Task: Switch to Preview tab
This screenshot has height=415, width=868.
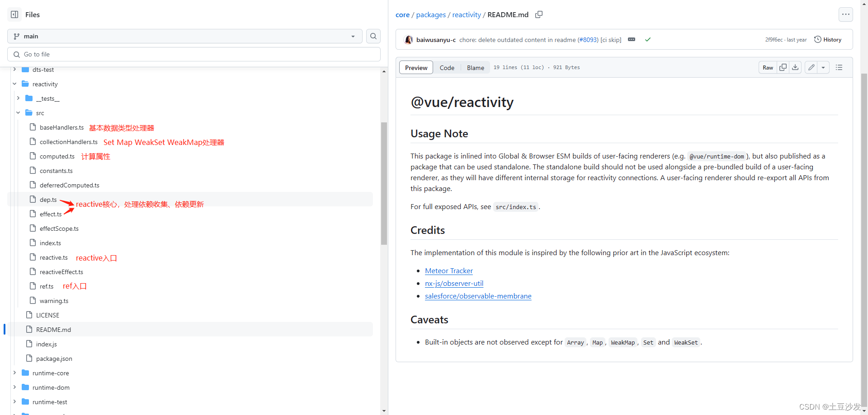Action: tap(416, 68)
